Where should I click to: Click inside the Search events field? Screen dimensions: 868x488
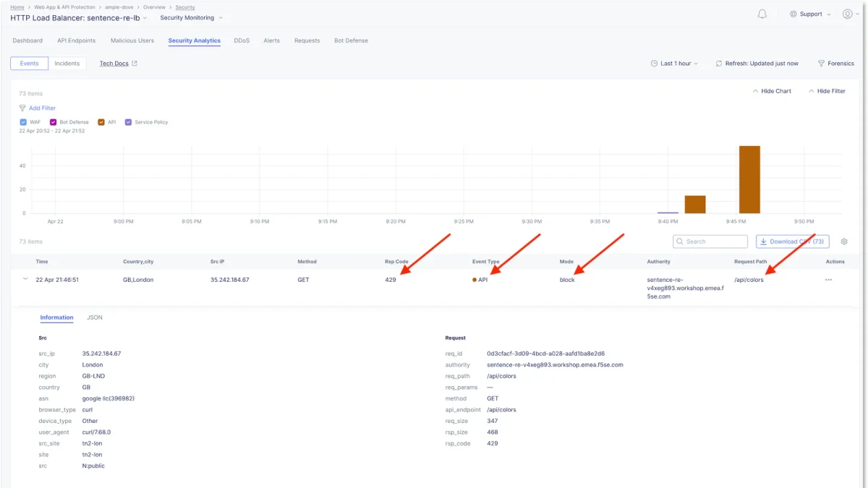(710, 241)
